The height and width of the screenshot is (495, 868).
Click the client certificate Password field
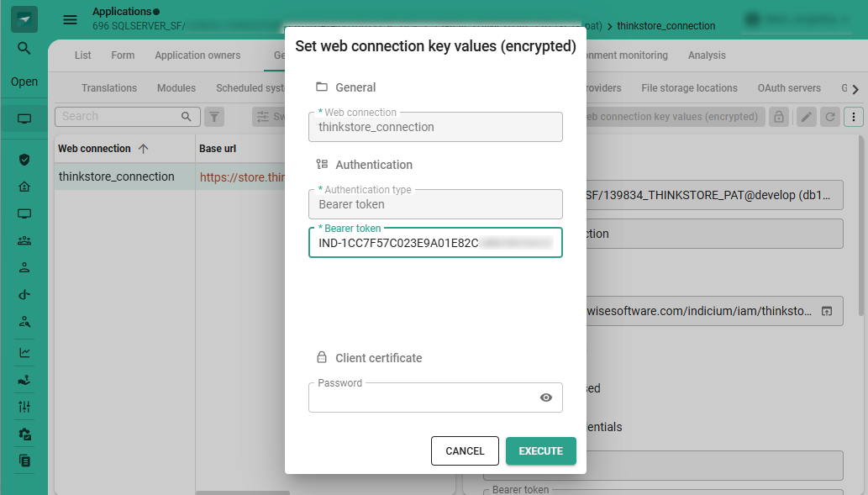(x=420, y=398)
